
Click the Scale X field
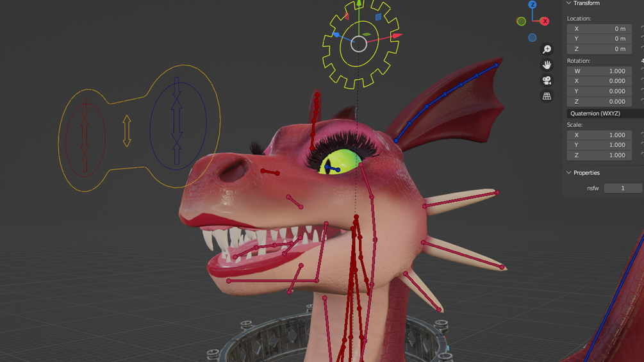(599, 135)
